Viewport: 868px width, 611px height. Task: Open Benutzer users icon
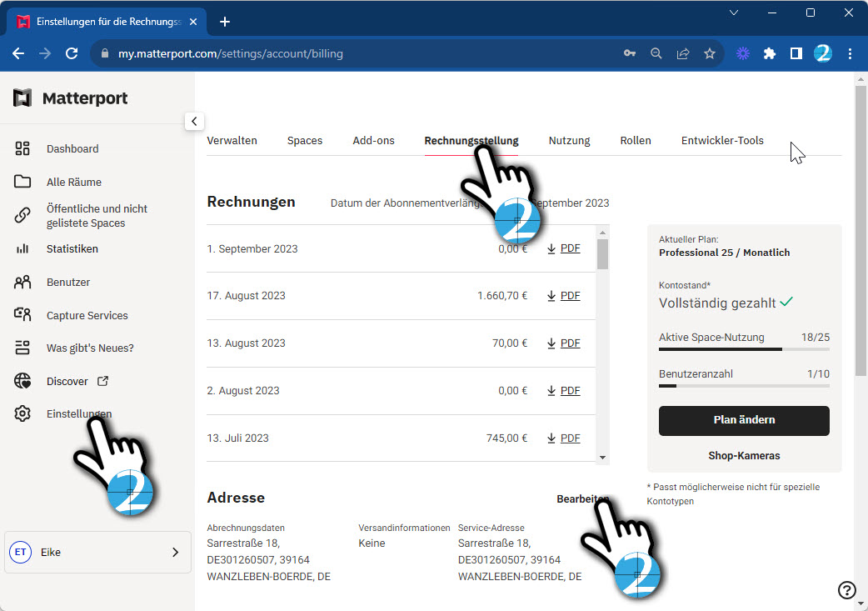point(22,282)
